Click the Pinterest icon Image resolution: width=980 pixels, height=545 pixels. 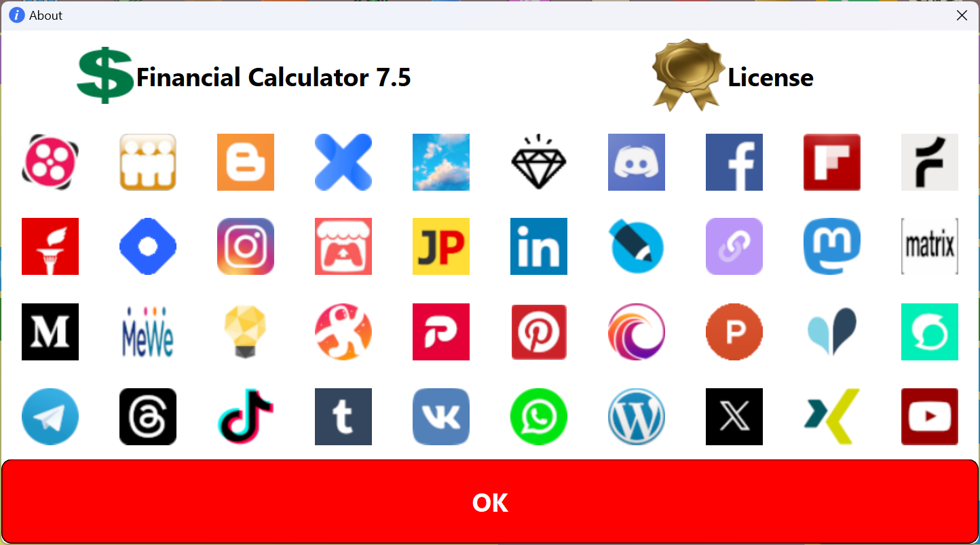point(539,332)
